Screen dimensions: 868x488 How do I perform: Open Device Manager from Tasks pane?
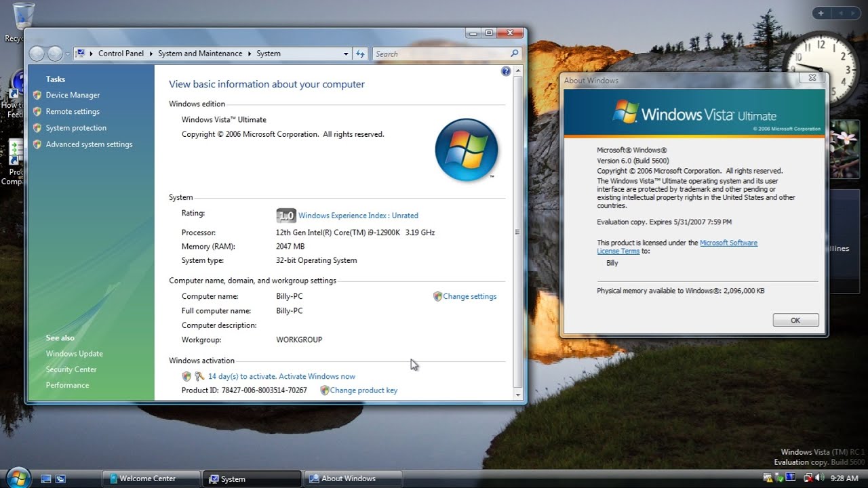click(x=73, y=95)
